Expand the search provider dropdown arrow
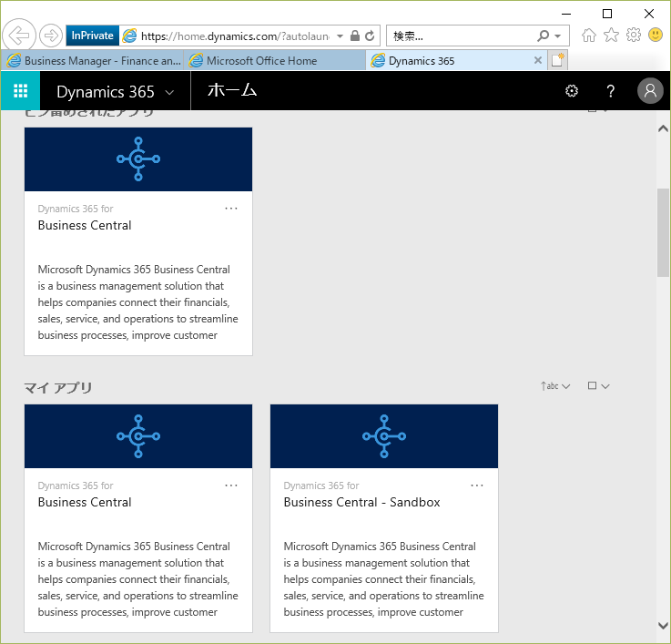 coord(557,36)
